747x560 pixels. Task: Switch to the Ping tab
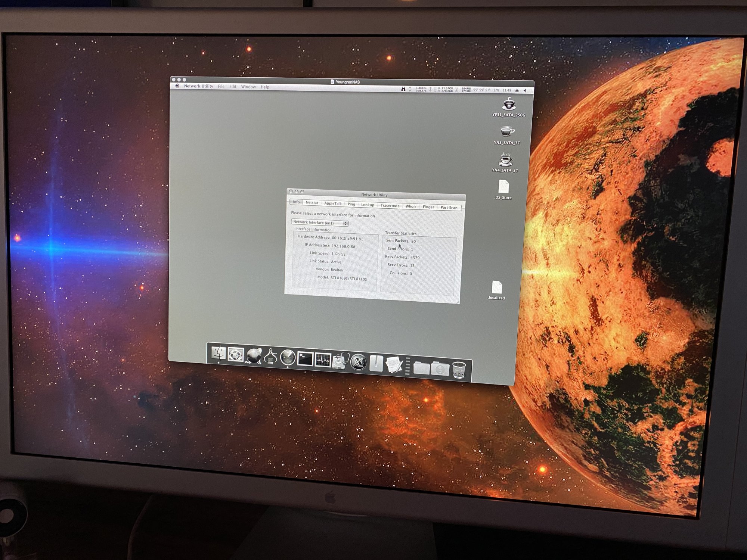(x=351, y=204)
